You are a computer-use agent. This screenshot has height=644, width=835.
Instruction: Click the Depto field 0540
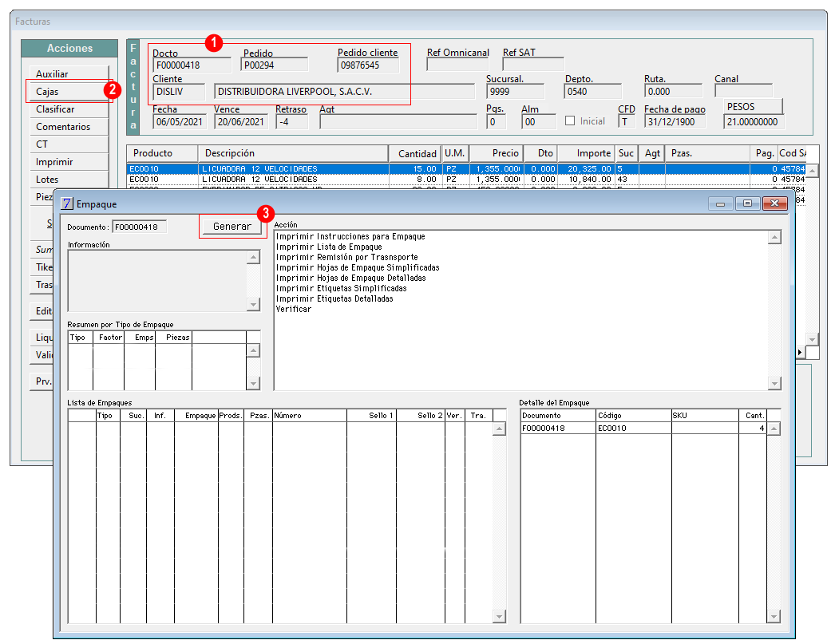tap(592, 91)
